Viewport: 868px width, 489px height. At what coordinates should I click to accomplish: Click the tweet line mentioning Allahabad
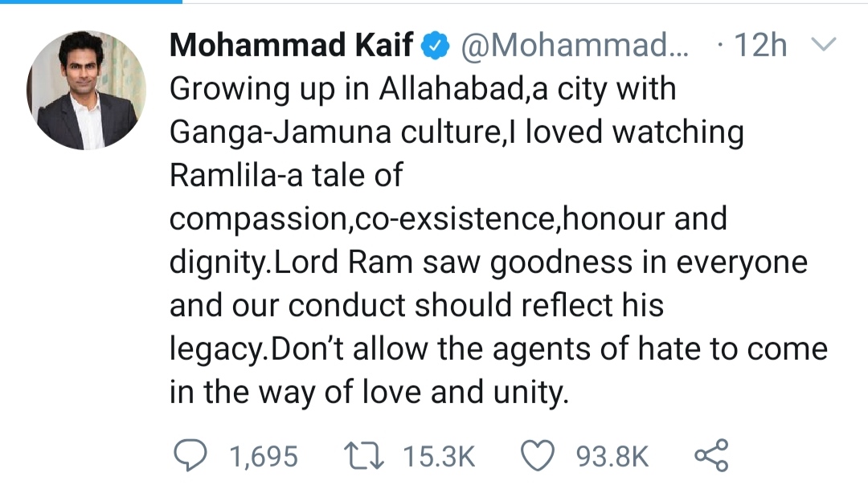[x=423, y=89]
